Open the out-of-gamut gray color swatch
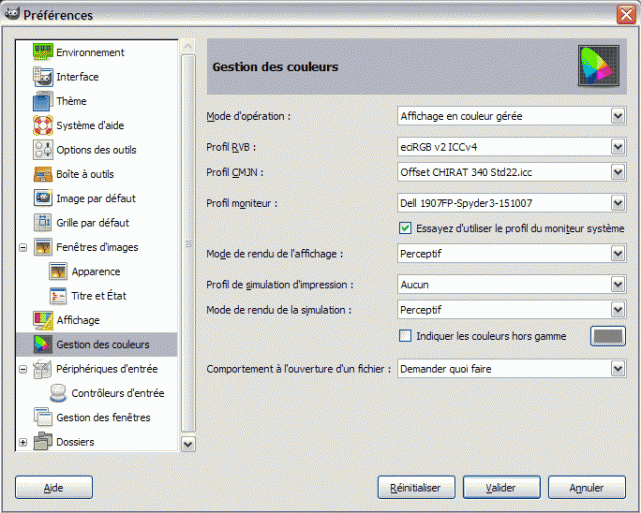This screenshot has width=641, height=513. [x=608, y=336]
